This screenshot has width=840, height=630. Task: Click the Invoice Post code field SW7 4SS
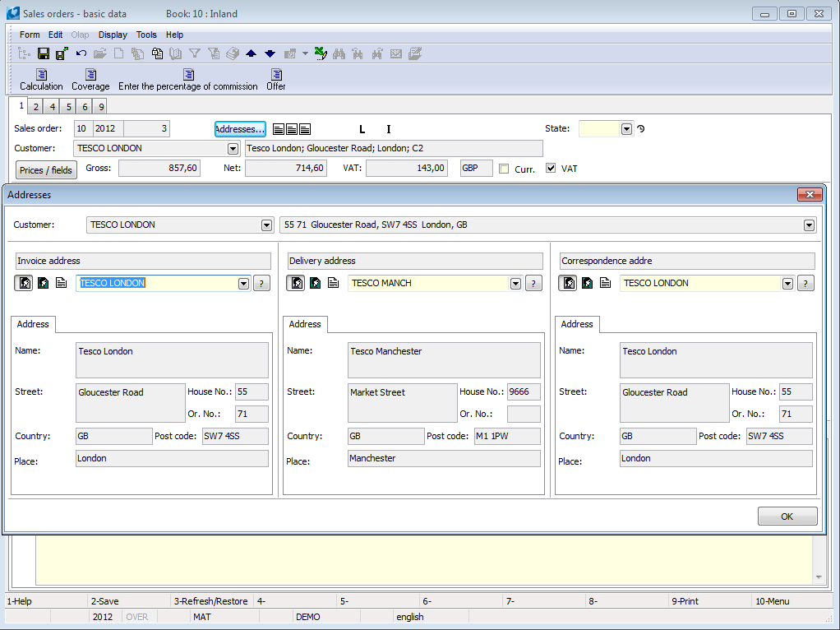(x=235, y=437)
